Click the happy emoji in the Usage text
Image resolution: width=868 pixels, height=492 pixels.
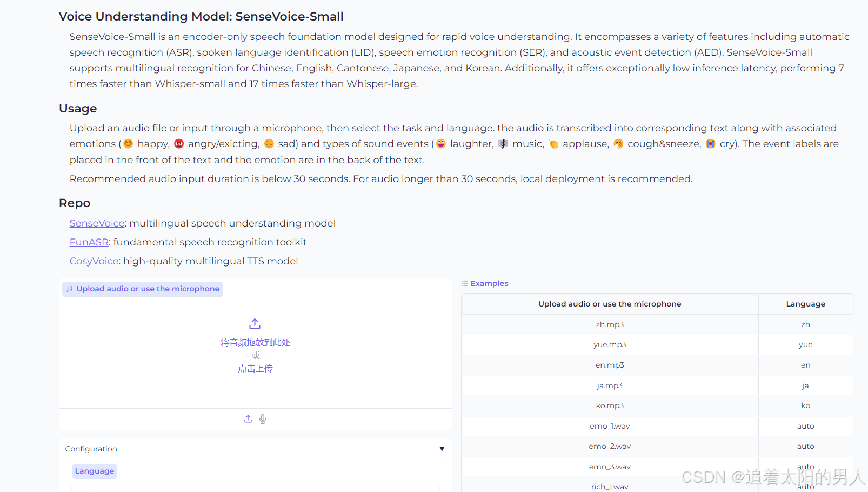128,144
